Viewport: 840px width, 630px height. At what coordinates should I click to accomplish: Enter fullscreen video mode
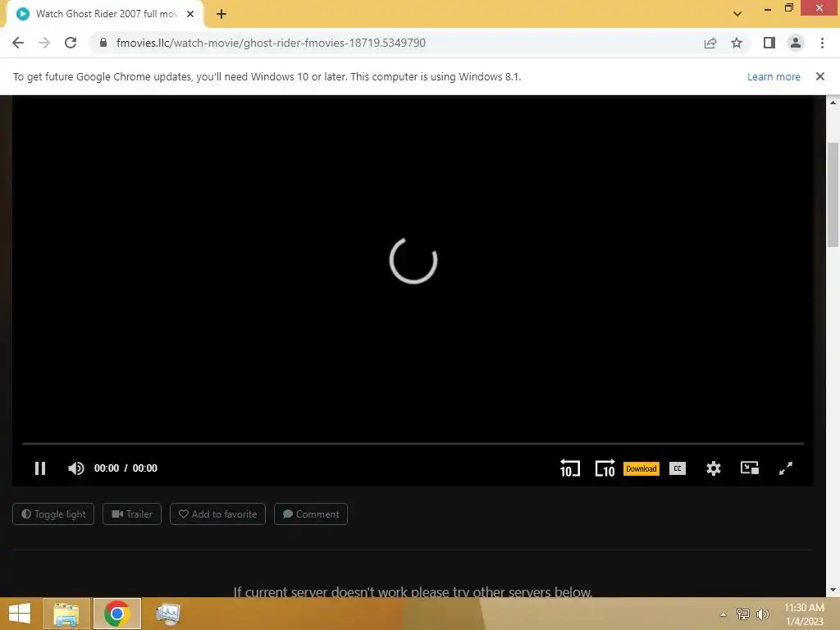pos(785,468)
